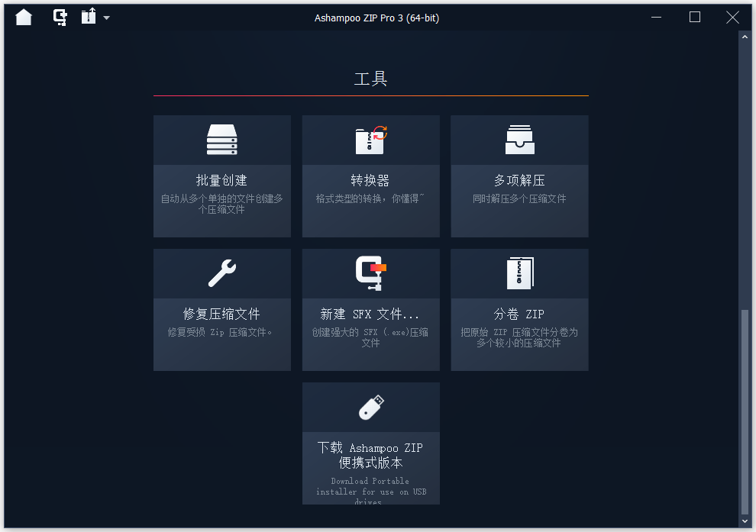Click the USB stick icon for portable version
The height and width of the screenshot is (532, 756).
pyautogui.click(x=371, y=407)
